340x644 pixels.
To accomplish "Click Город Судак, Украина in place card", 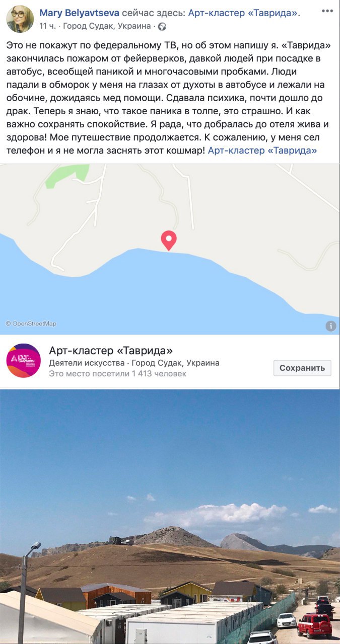I will pos(175,363).
